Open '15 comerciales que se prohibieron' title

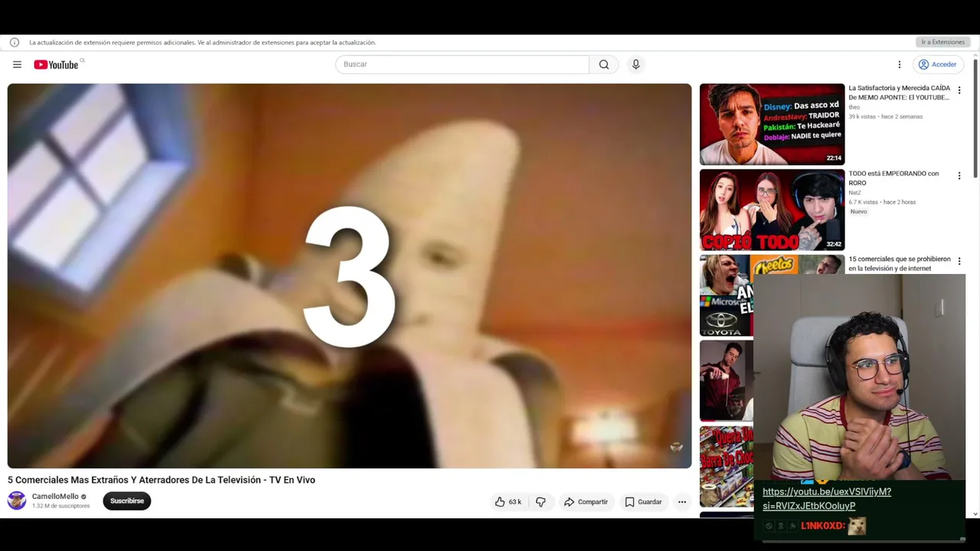coord(899,264)
